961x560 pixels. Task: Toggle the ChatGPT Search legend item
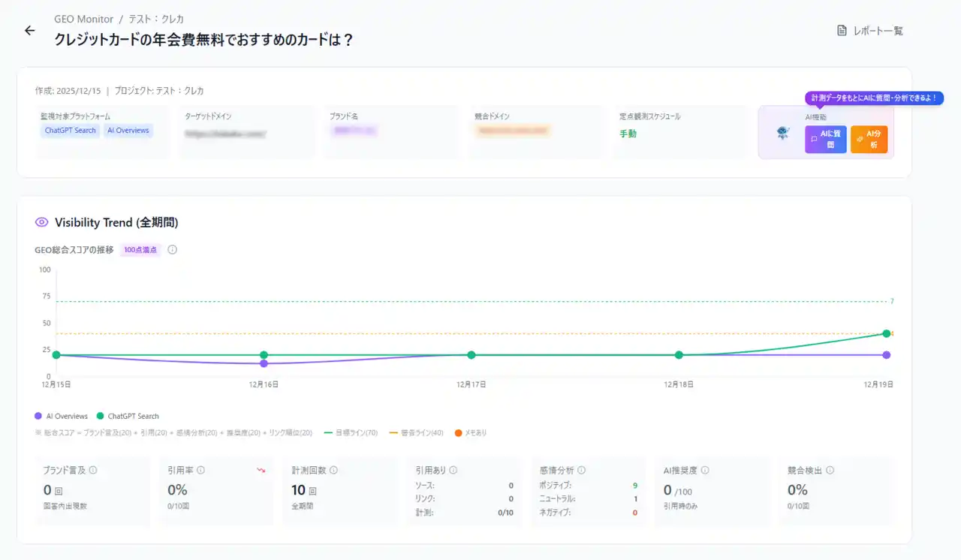(128, 416)
